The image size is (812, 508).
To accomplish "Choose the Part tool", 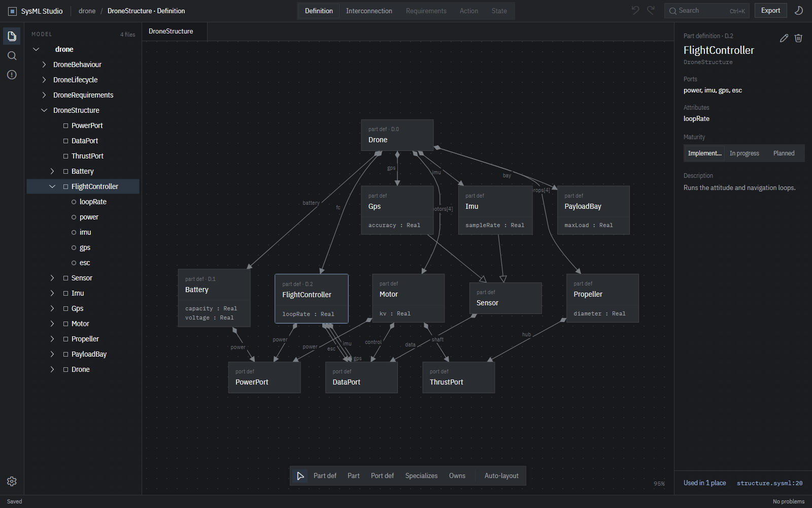I will 353,476.
